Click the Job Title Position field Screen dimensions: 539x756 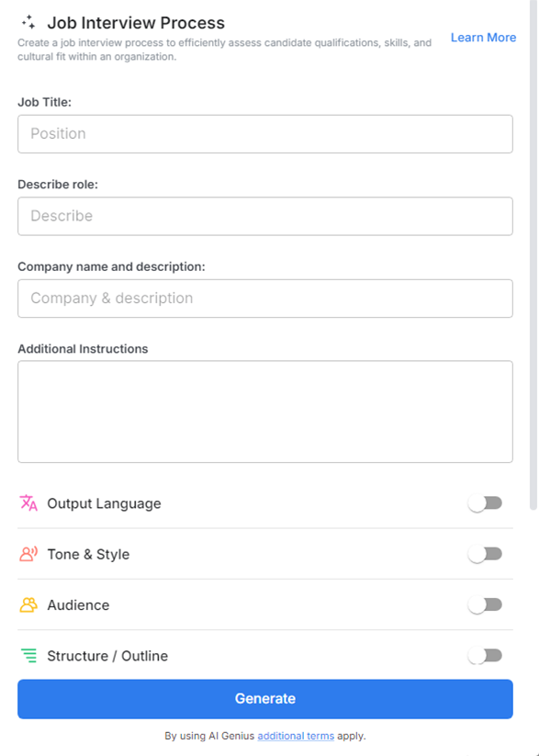[264, 133]
